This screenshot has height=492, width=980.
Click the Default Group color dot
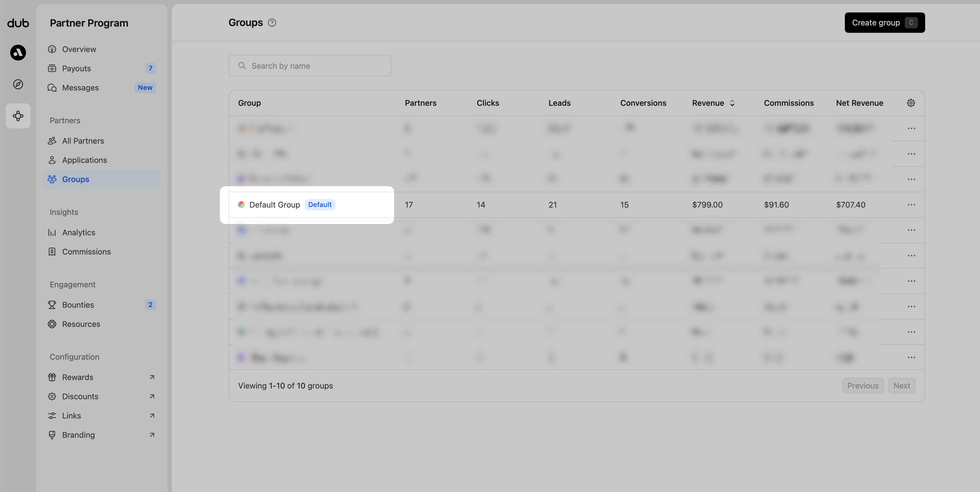241,205
